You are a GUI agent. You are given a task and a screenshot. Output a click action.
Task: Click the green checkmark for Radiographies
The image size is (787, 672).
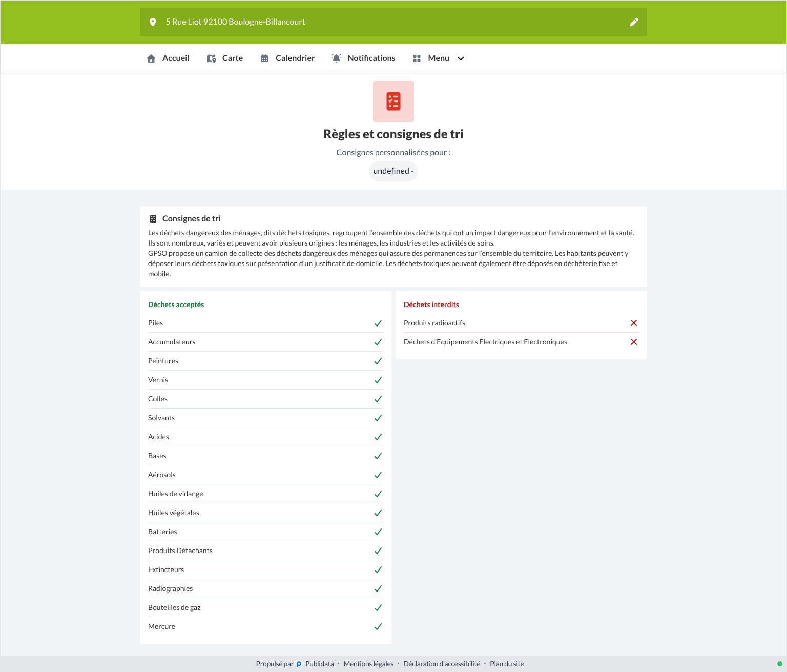[378, 588]
